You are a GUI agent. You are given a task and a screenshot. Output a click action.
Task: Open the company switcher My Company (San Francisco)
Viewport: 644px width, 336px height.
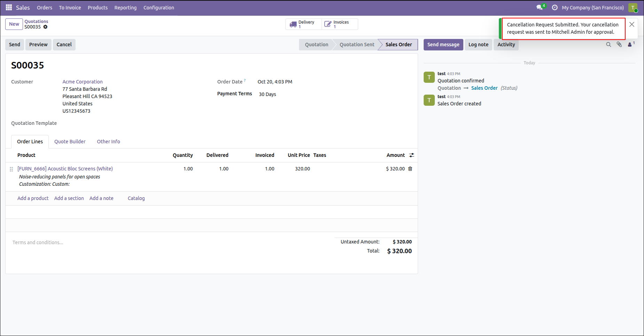click(x=592, y=8)
